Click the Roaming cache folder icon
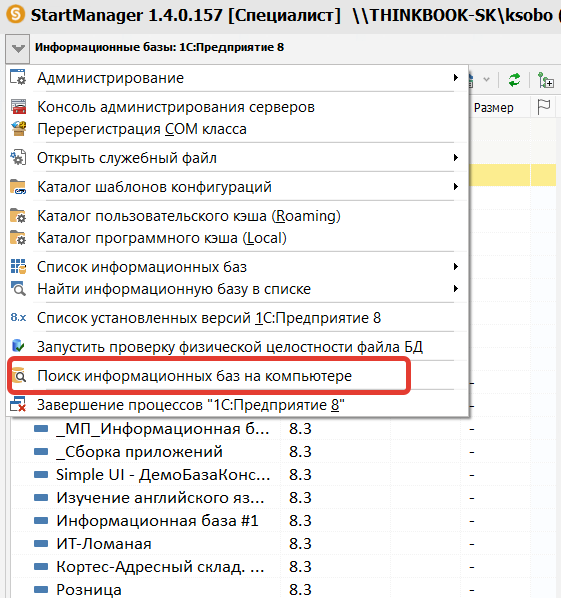The width and height of the screenshot is (561, 598). (18, 215)
